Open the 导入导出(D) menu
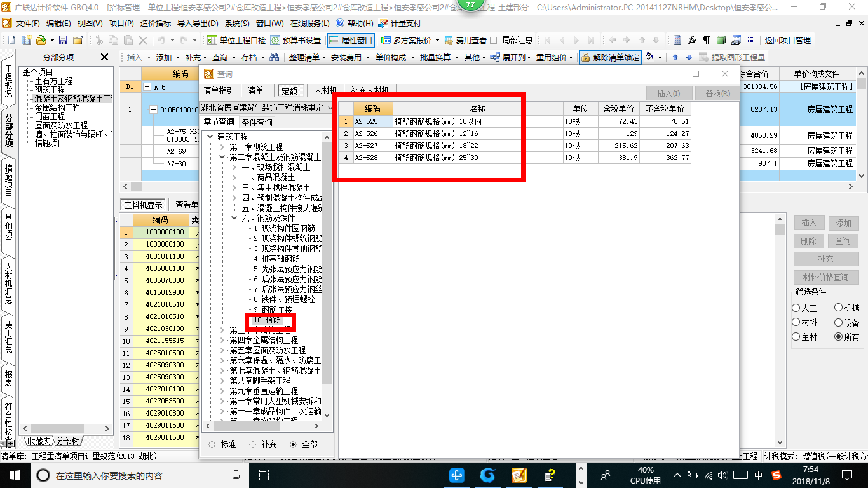The height and width of the screenshot is (488, 868). 197,23
